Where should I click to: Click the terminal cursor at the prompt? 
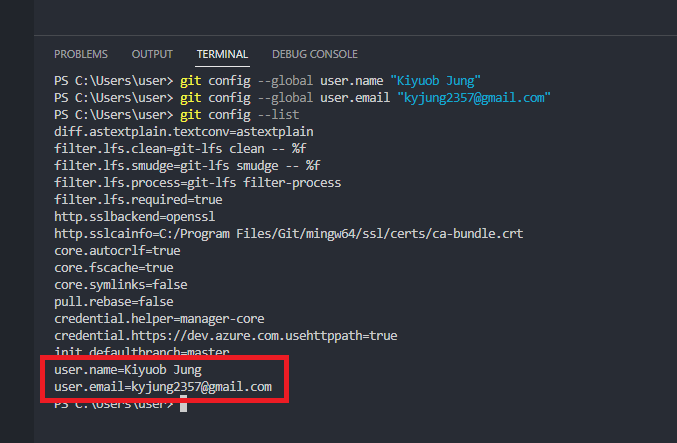183,404
